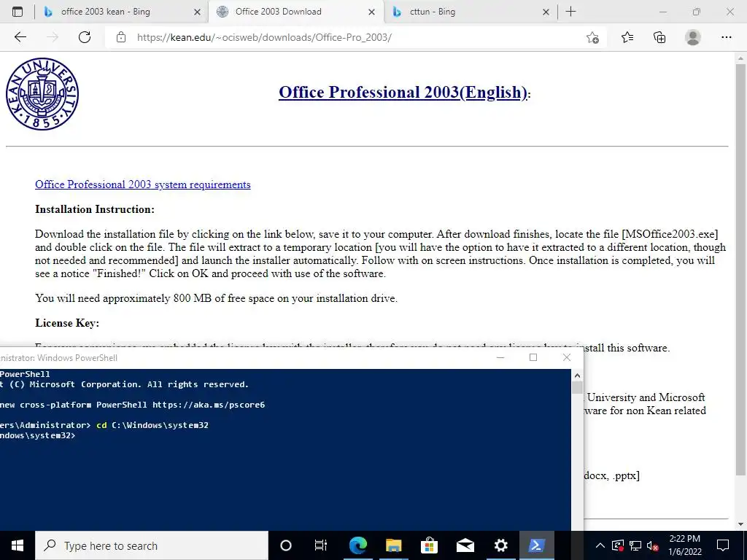Click the 'https://aka.ms/pscore6' text in PowerShell
747x560 pixels.
click(x=209, y=405)
